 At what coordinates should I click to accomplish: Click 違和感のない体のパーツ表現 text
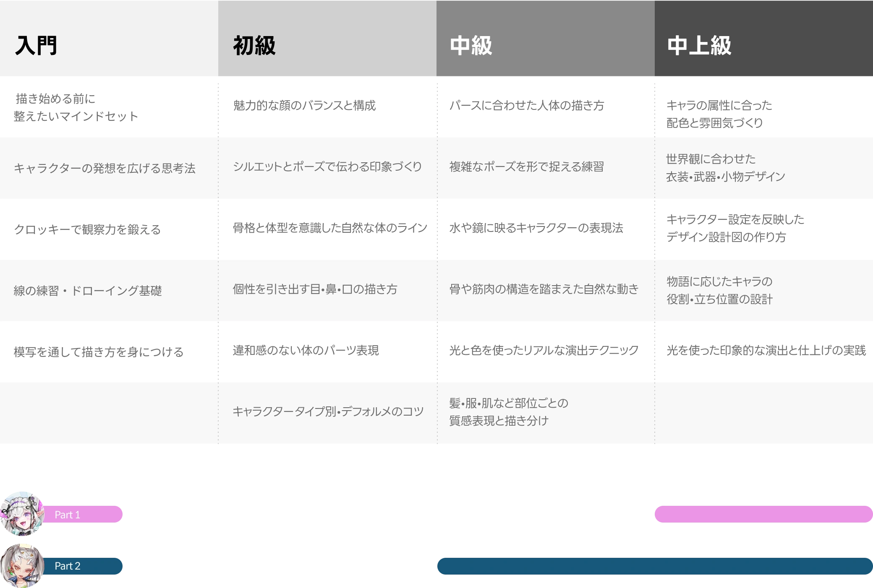pyautogui.click(x=306, y=350)
